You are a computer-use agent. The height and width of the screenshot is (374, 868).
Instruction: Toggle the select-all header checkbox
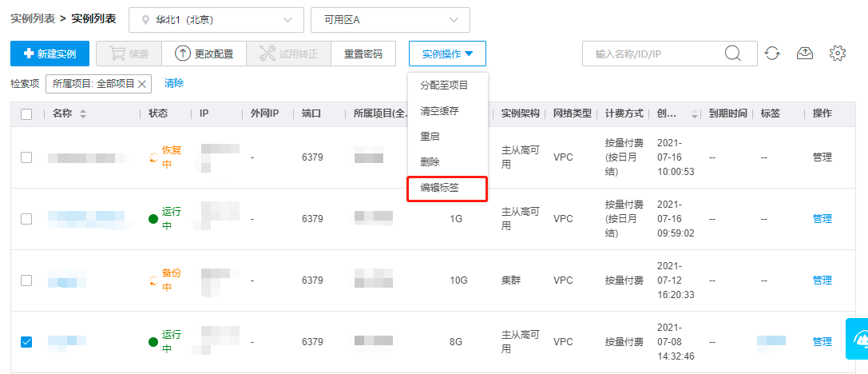[x=26, y=113]
